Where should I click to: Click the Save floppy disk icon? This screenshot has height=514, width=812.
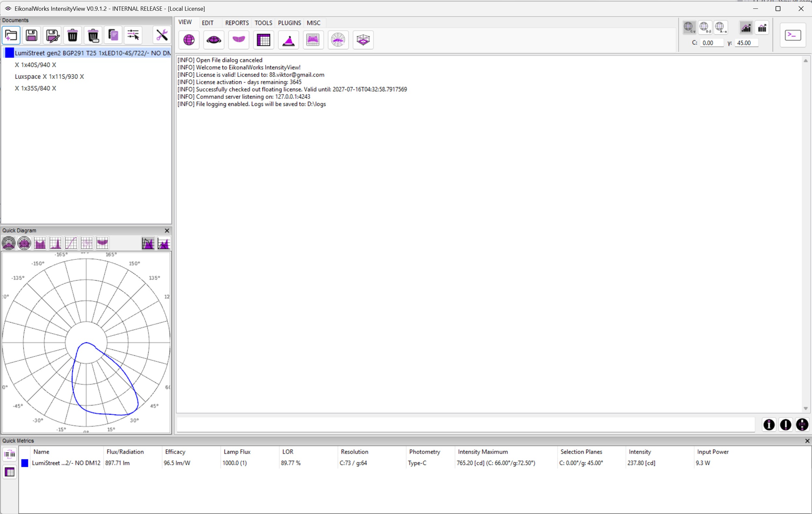click(32, 35)
